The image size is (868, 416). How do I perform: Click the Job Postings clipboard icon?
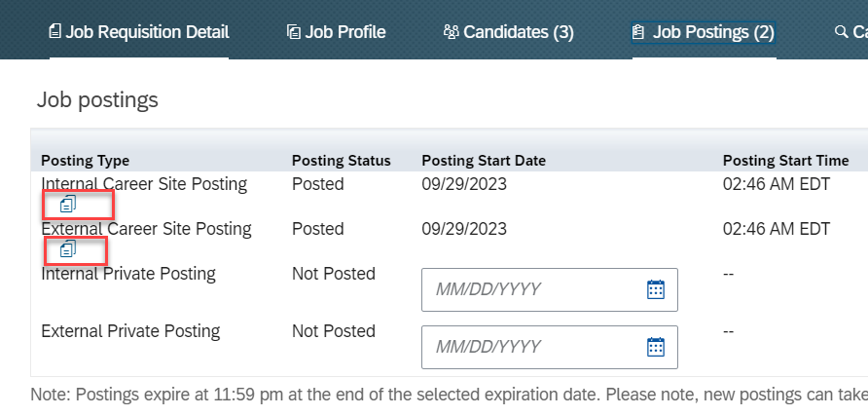pos(638,32)
